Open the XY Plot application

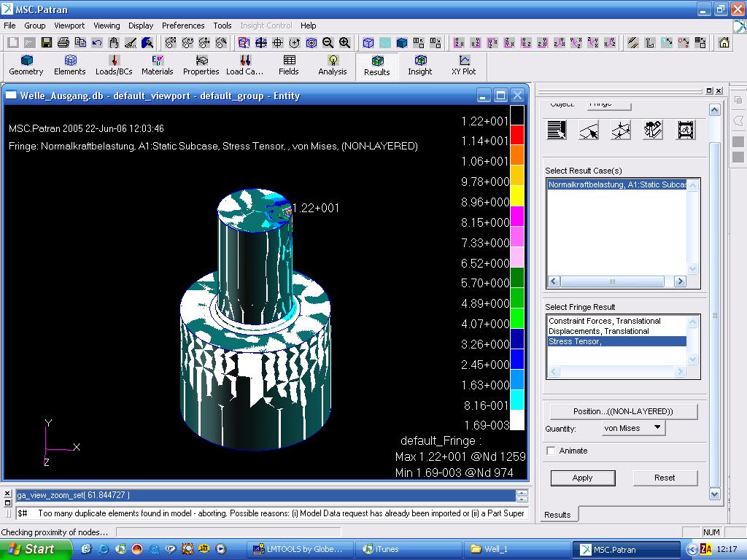463,65
